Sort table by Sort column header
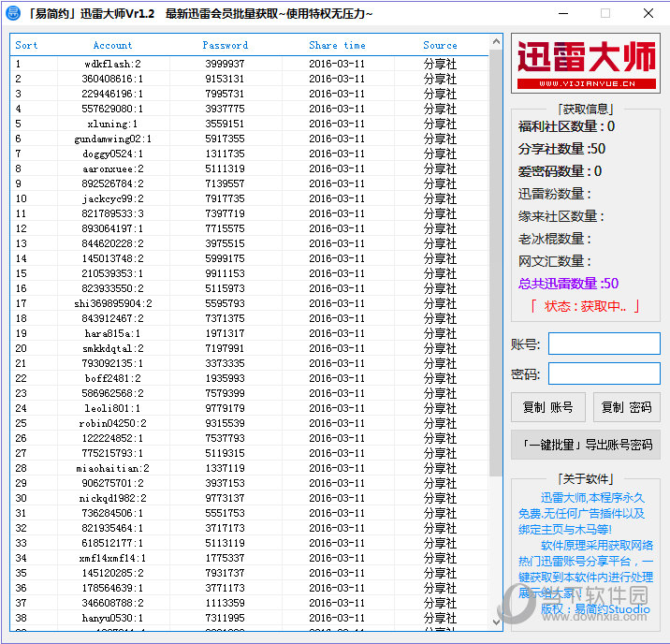670x644 pixels. point(26,45)
